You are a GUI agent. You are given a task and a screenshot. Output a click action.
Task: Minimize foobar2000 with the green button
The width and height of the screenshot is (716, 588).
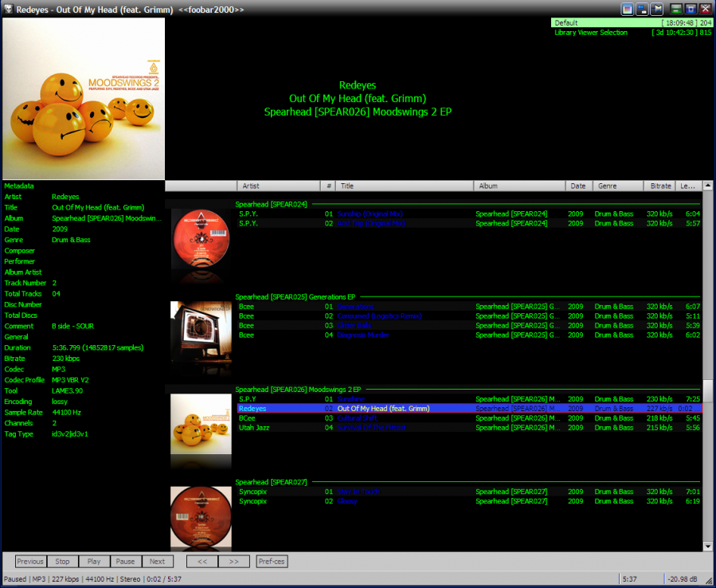tap(676, 9)
